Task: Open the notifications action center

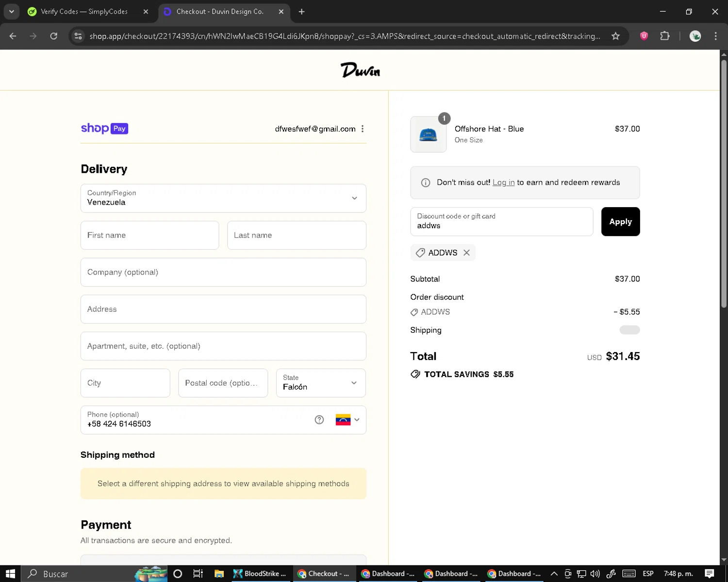Action: (710, 574)
